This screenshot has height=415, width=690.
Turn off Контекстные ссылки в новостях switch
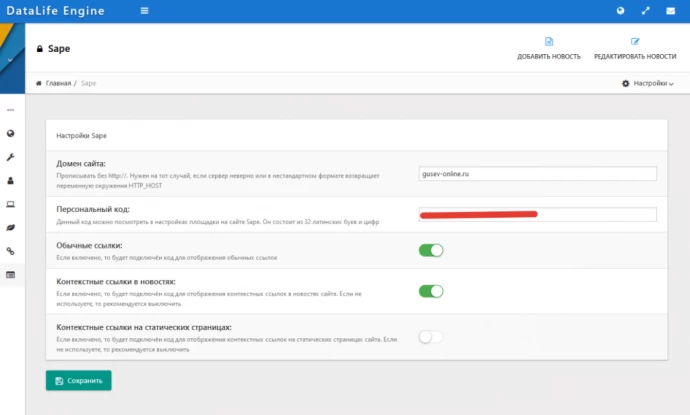pyautogui.click(x=431, y=291)
